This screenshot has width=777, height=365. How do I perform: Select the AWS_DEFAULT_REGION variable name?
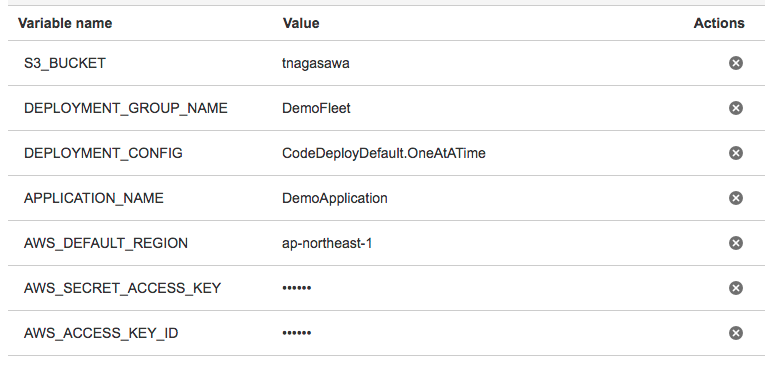point(106,243)
